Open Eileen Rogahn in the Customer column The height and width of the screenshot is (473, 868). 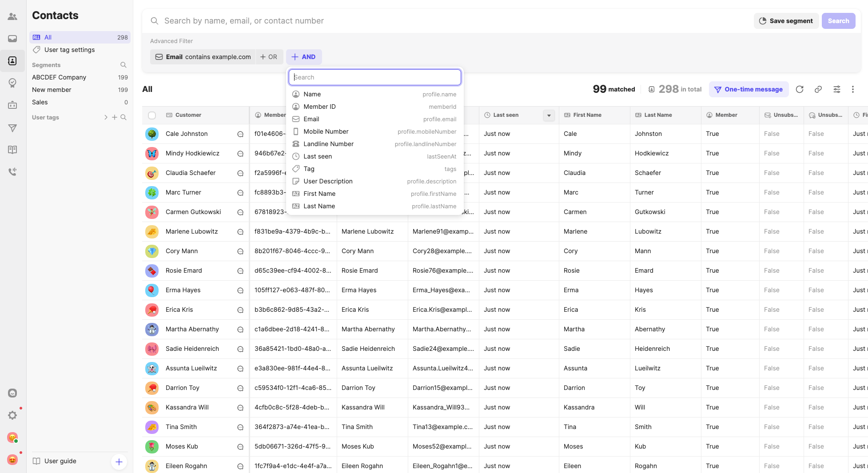(x=186, y=466)
